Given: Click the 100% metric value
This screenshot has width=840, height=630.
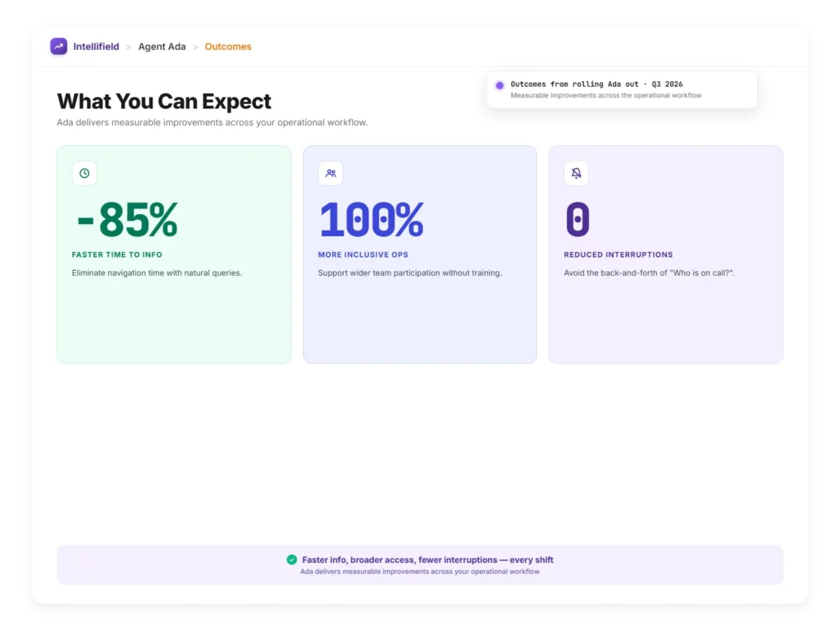Looking at the screenshot, I should click(371, 220).
